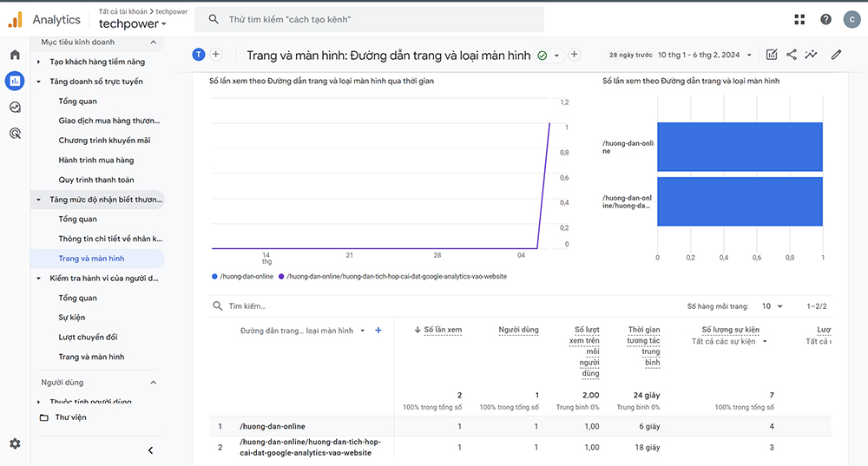Open the green report status check dropdown
Screen dimensions: 868x466
tap(549, 56)
